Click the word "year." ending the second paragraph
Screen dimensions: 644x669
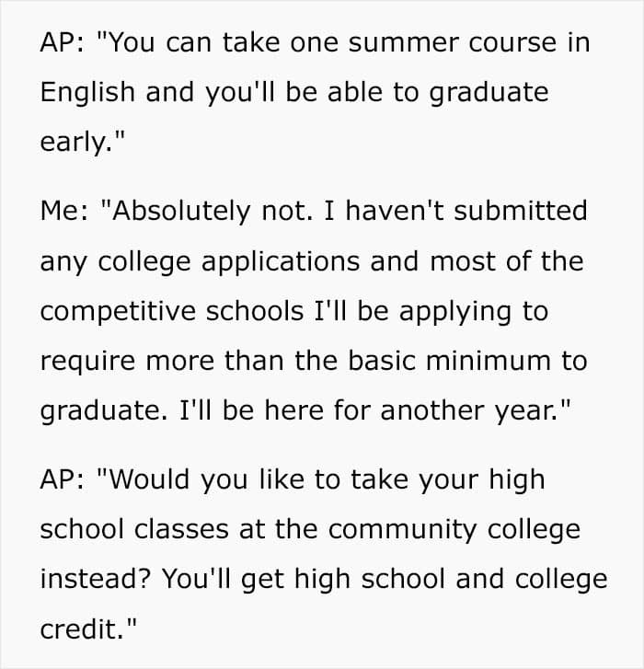[527, 411]
